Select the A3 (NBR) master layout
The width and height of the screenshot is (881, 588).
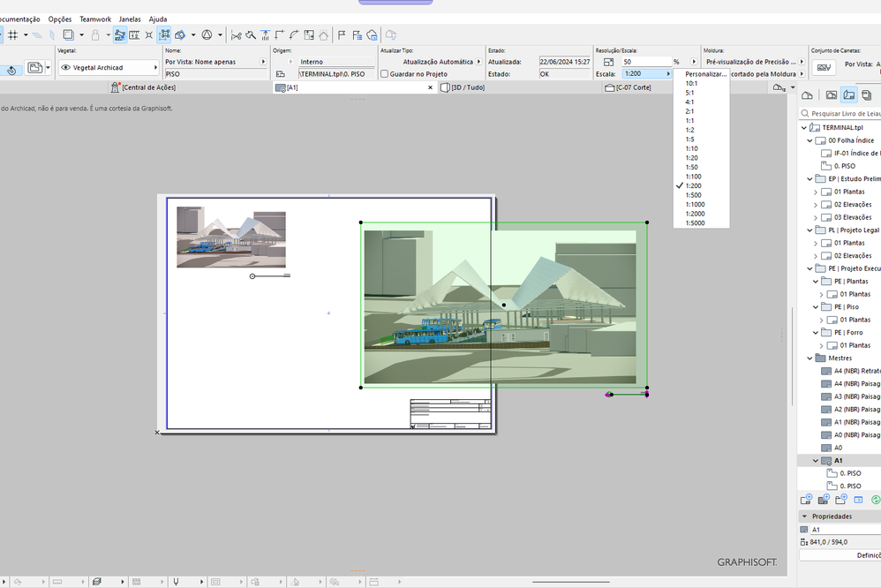[855, 396]
